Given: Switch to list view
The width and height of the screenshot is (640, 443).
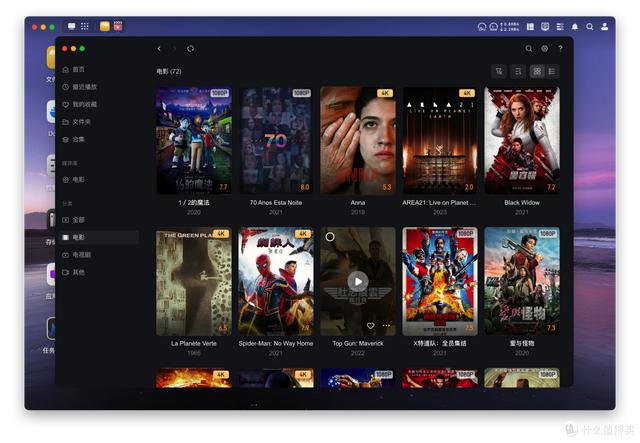Looking at the screenshot, I should point(552,71).
